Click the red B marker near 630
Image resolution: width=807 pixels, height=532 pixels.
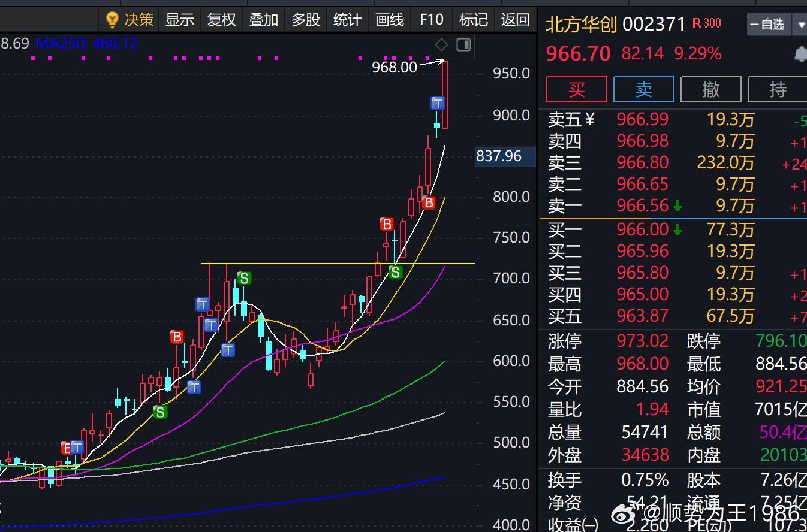point(176,337)
